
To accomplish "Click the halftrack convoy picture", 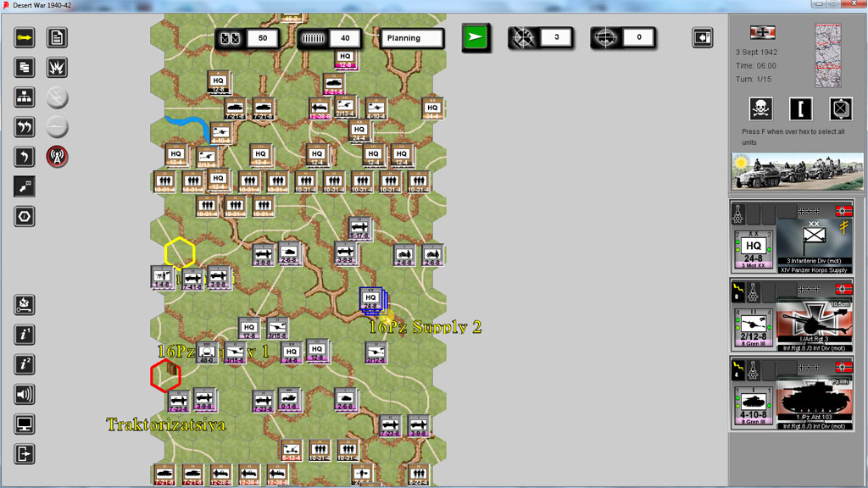I will [798, 171].
